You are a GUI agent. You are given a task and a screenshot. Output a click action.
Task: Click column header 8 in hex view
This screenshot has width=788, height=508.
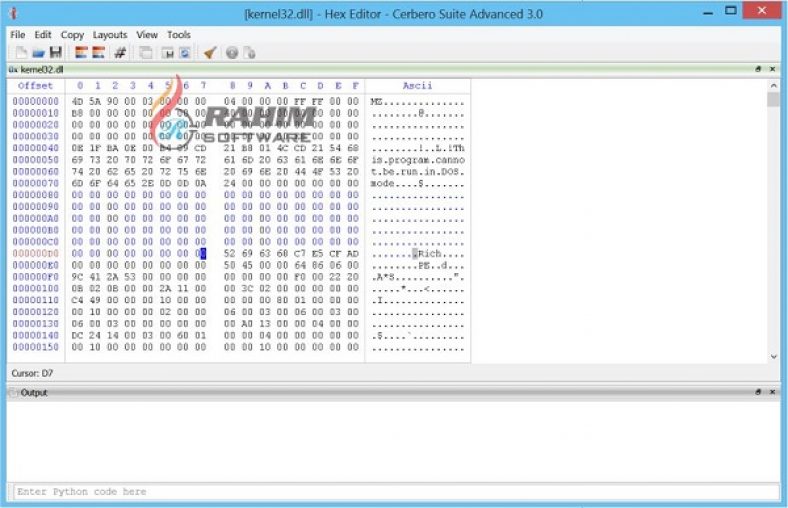[232, 85]
